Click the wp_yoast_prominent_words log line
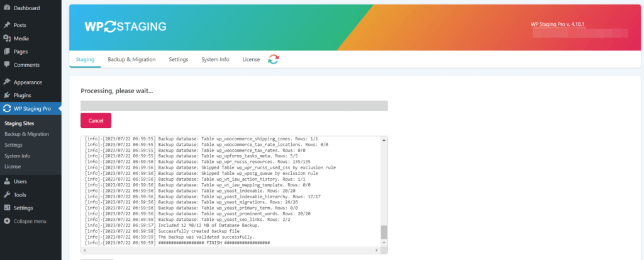Viewport: 644px width, 260px height. 197,214
